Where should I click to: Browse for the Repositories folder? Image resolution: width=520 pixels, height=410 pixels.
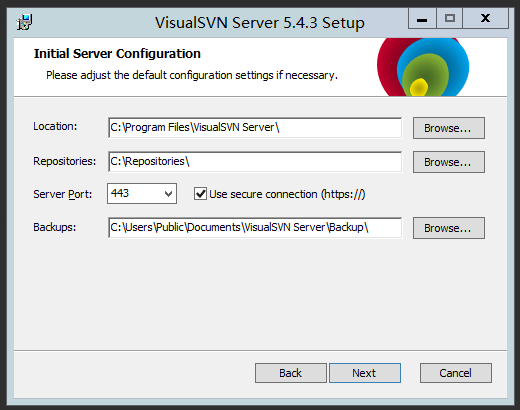(x=449, y=162)
